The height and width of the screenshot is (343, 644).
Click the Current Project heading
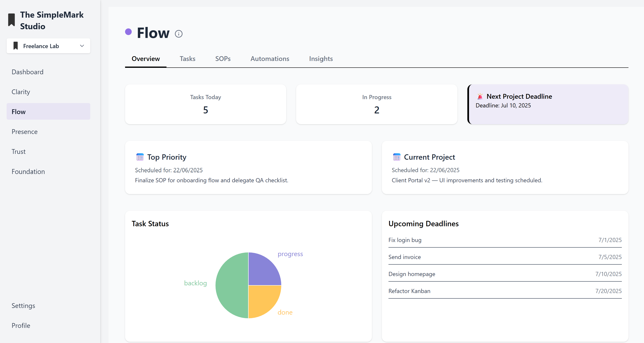point(429,157)
